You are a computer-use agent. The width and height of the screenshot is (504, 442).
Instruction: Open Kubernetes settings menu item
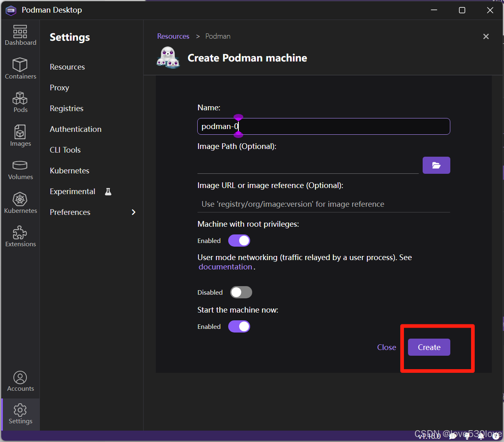70,171
